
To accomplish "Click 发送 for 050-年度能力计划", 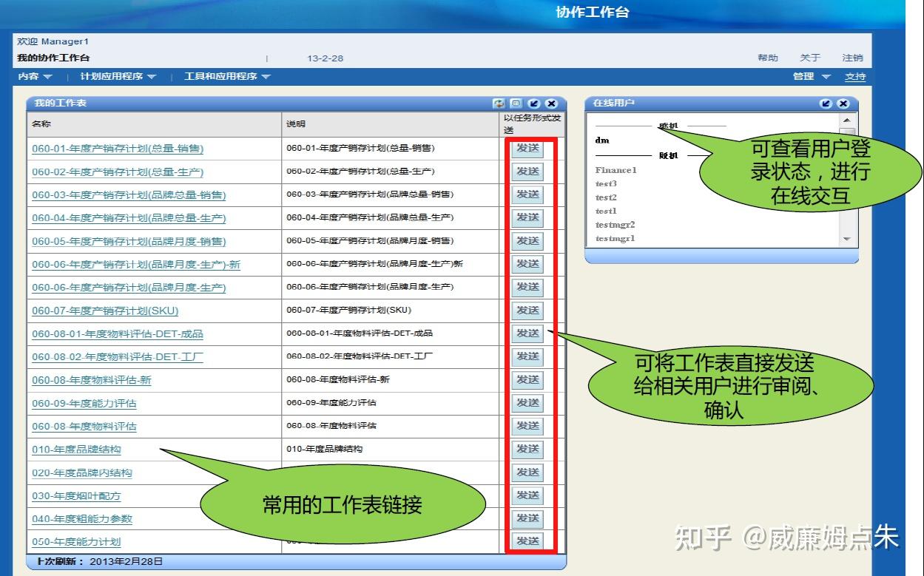I will (x=527, y=541).
